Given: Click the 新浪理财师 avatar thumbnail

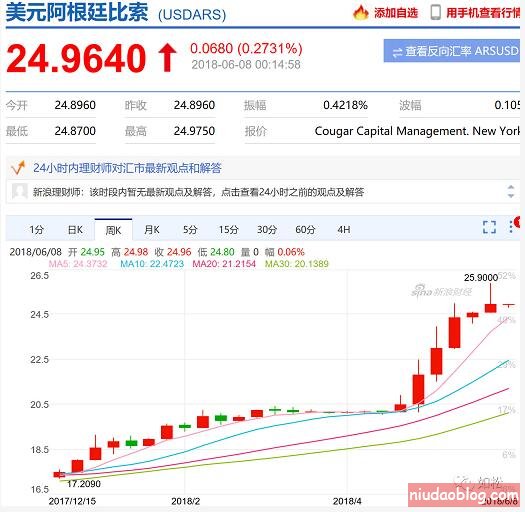Looking at the screenshot, I should point(20,192).
